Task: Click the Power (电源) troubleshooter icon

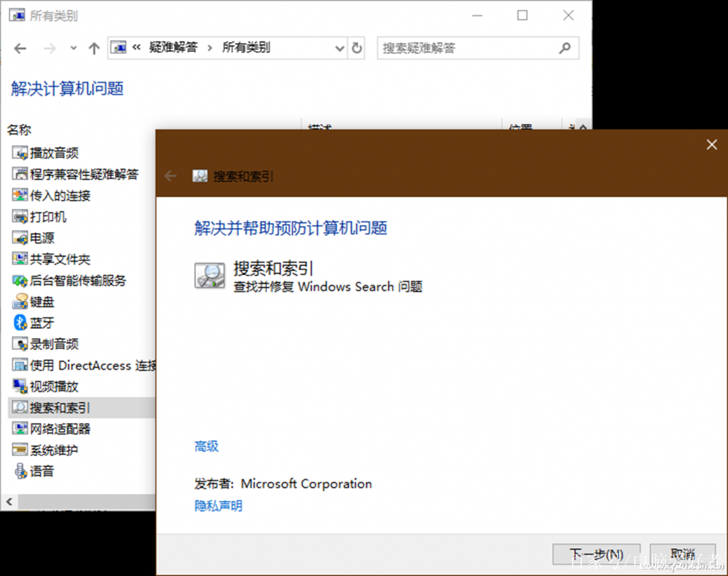Action: [x=21, y=238]
